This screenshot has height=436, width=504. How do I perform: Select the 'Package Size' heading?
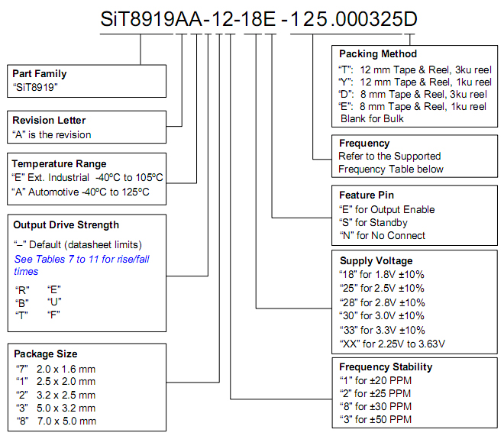tap(46, 354)
